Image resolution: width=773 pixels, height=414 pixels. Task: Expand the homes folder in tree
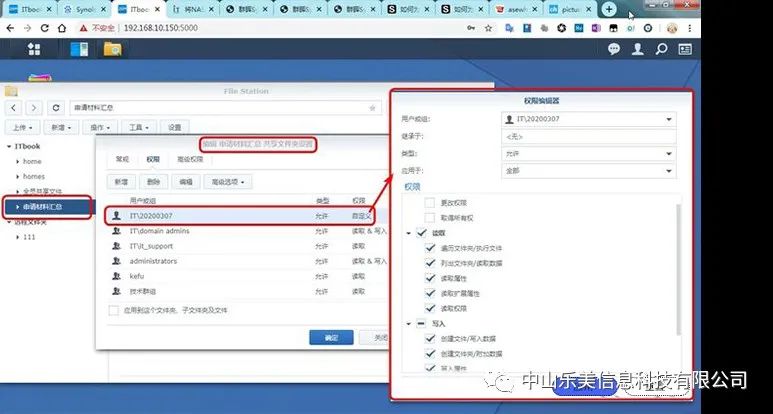coord(18,176)
